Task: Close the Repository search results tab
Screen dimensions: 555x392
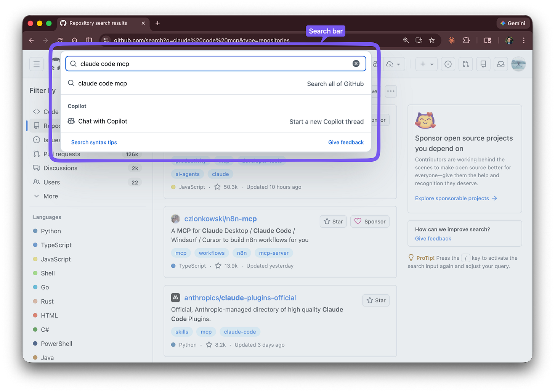Action: point(143,23)
